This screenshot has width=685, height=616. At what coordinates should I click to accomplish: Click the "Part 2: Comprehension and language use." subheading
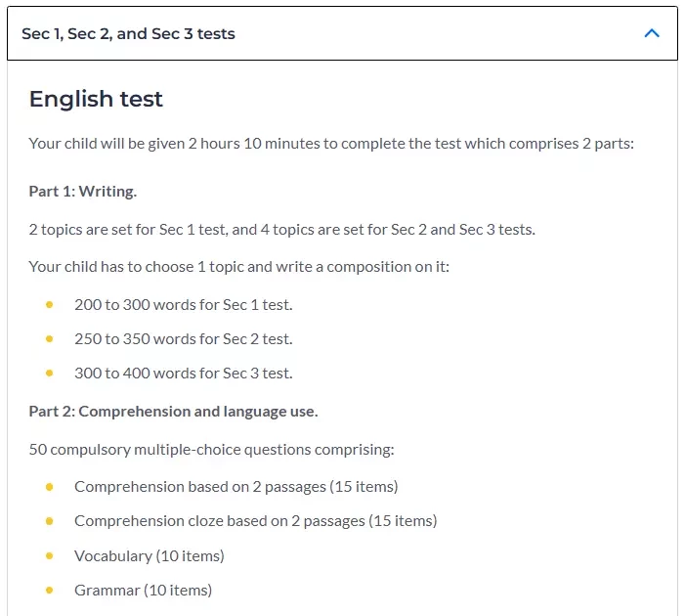[173, 412]
